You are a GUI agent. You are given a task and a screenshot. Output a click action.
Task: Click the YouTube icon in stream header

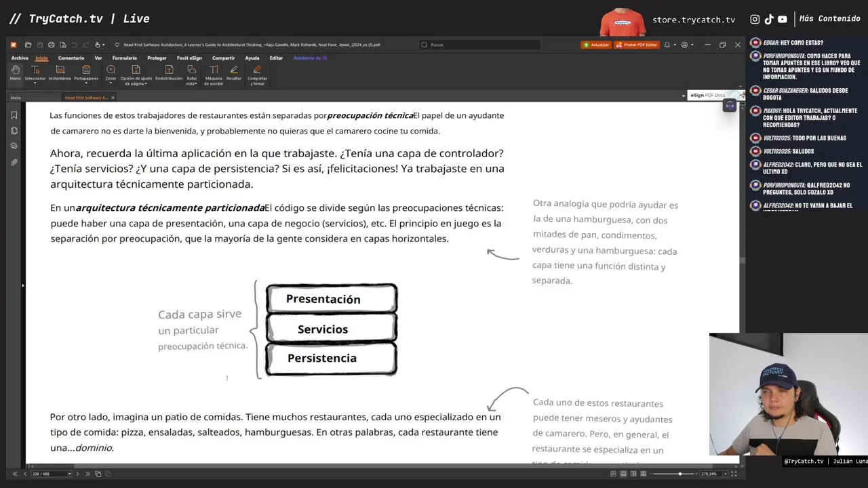point(782,20)
